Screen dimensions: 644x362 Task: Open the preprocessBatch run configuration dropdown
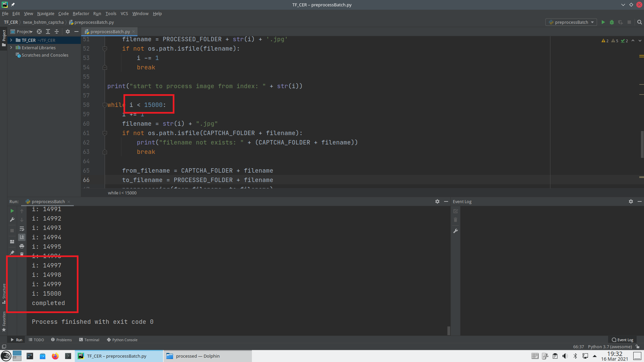pos(571,22)
